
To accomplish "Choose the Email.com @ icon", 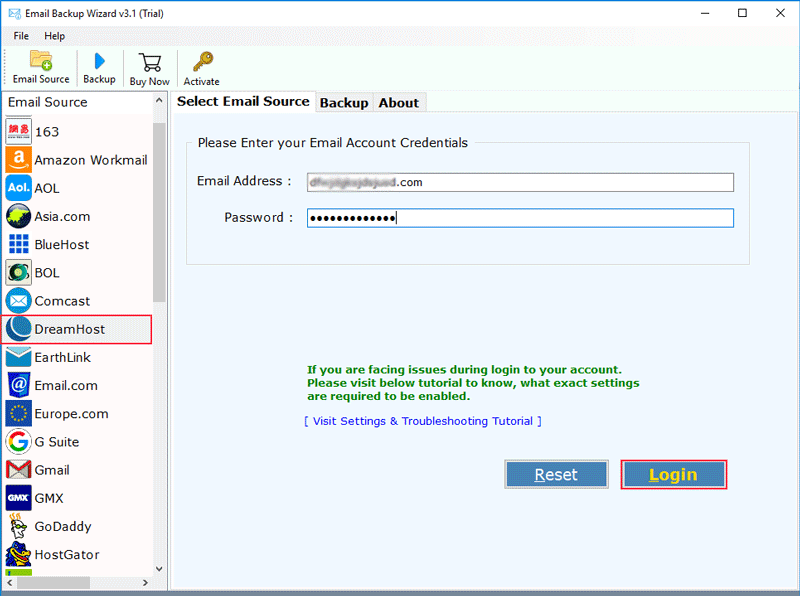I will pyautogui.click(x=18, y=385).
